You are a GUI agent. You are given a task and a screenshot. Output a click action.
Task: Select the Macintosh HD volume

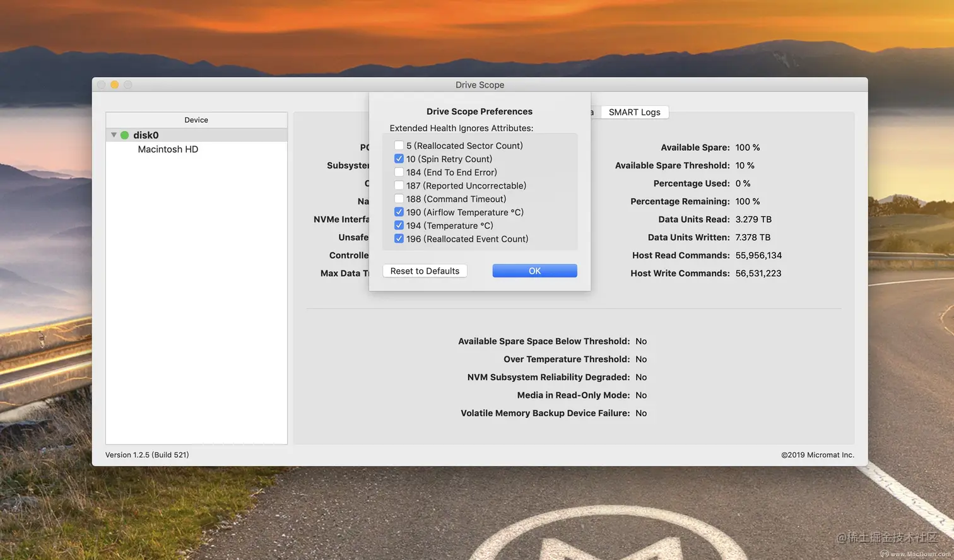point(168,149)
